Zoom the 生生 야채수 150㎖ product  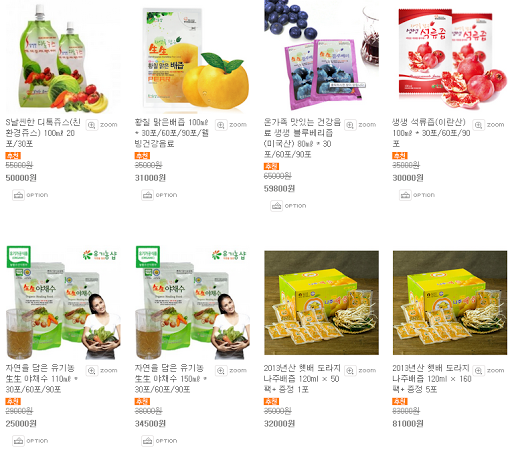(231, 371)
